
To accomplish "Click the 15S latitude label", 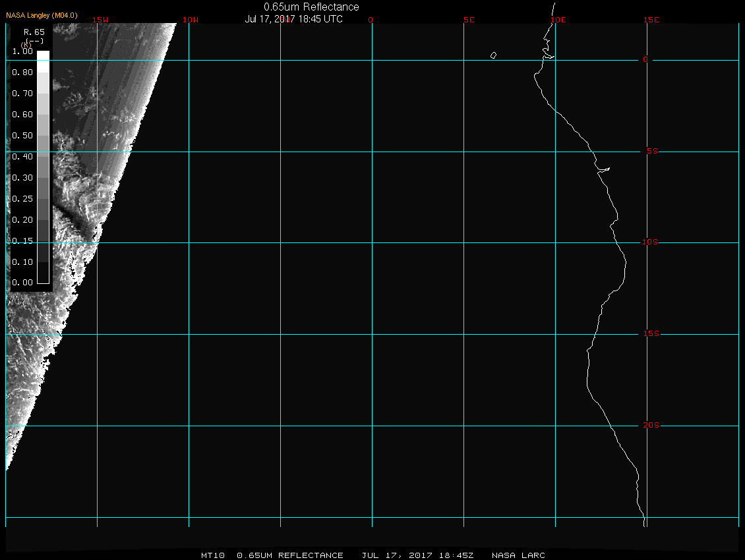I will coord(650,334).
